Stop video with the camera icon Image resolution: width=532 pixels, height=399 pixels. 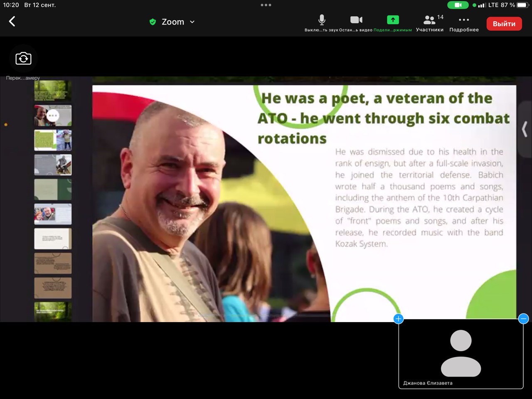pos(356,20)
